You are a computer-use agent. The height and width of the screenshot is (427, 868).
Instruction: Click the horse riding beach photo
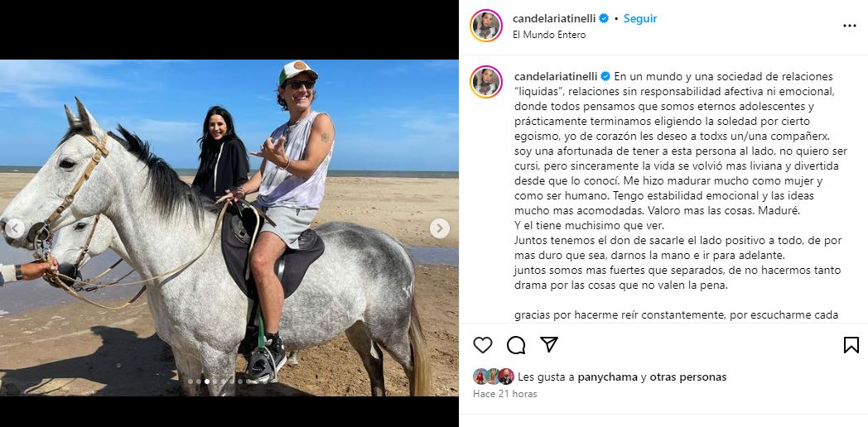click(x=229, y=228)
